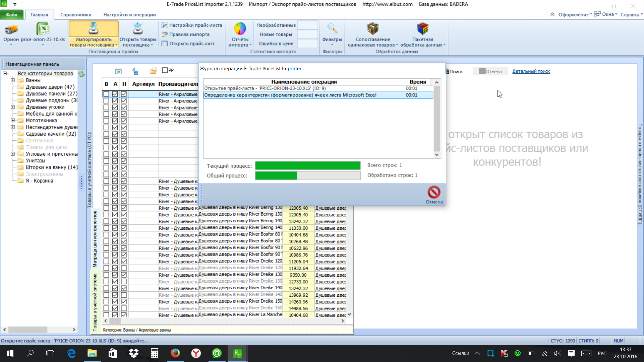The height and width of the screenshot is (362, 644).
Task: Toggle column А checkbox in first table row
Action: point(115,94)
